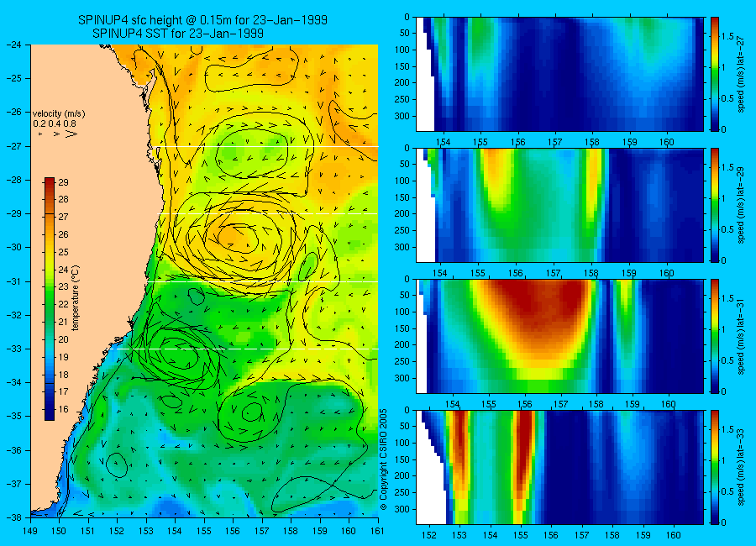Viewport: 756px width, 546px height.
Task: Open the lat=-33 speed section plot
Action: [x=559, y=467]
